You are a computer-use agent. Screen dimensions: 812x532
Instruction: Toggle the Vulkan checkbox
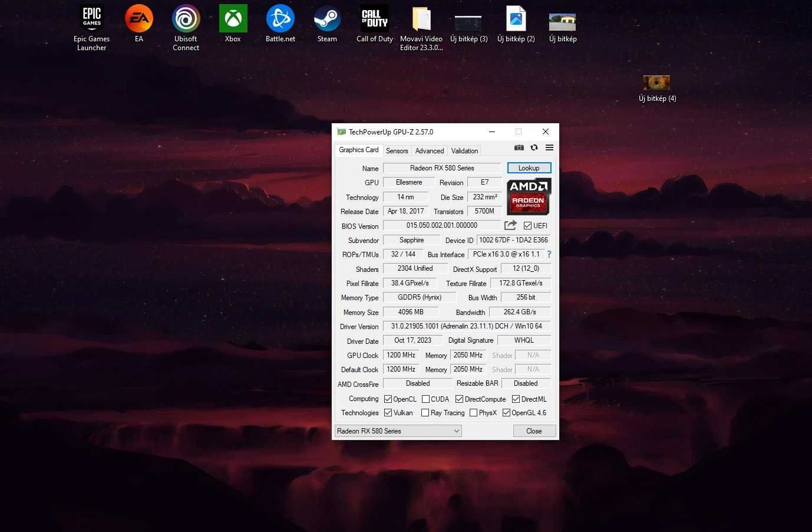(x=388, y=413)
